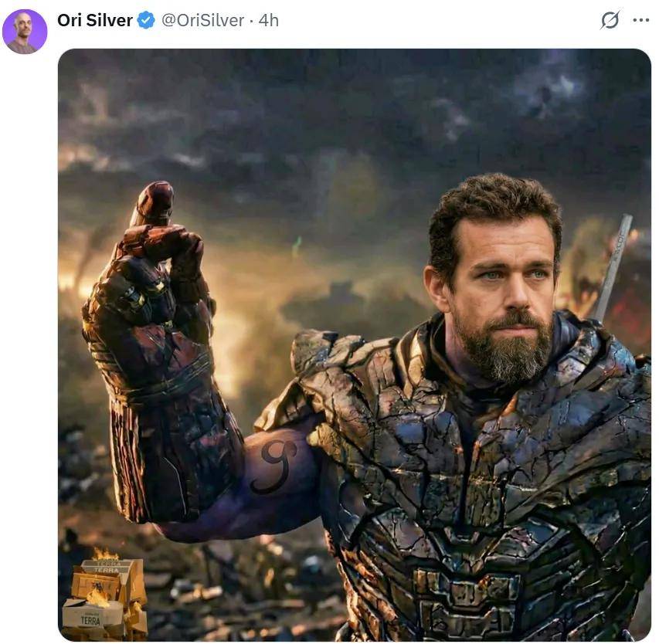Image resolution: width=659 pixels, height=644 pixels.
Task: Open Ori Silver's profile avatar
Action: point(25,32)
